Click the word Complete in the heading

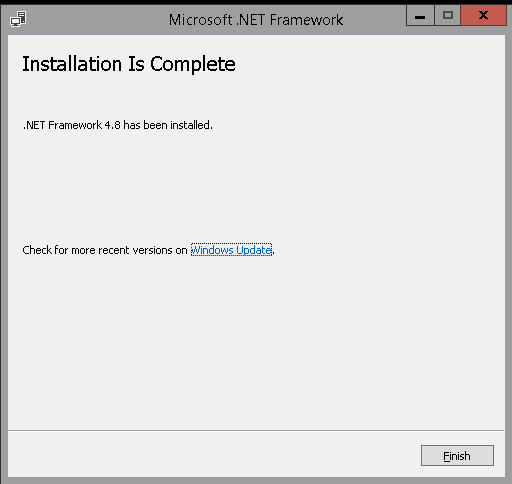click(193, 64)
